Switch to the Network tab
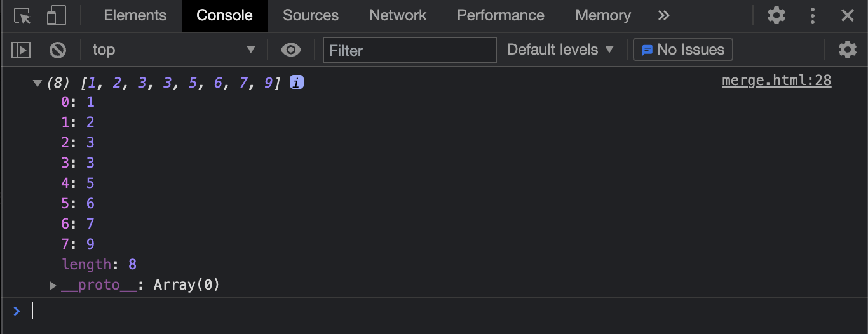The height and width of the screenshot is (334, 868). click(x=398, y=16)
